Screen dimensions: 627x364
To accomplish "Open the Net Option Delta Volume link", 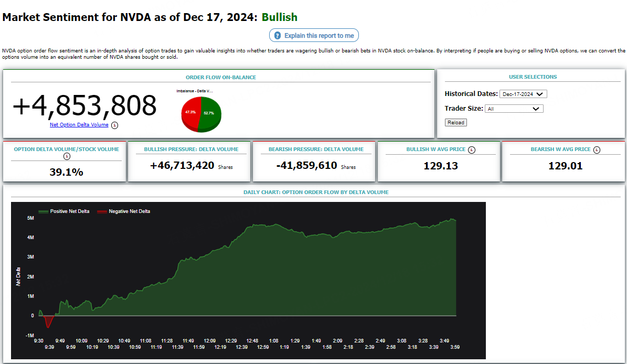I will [x=79, y=125].
